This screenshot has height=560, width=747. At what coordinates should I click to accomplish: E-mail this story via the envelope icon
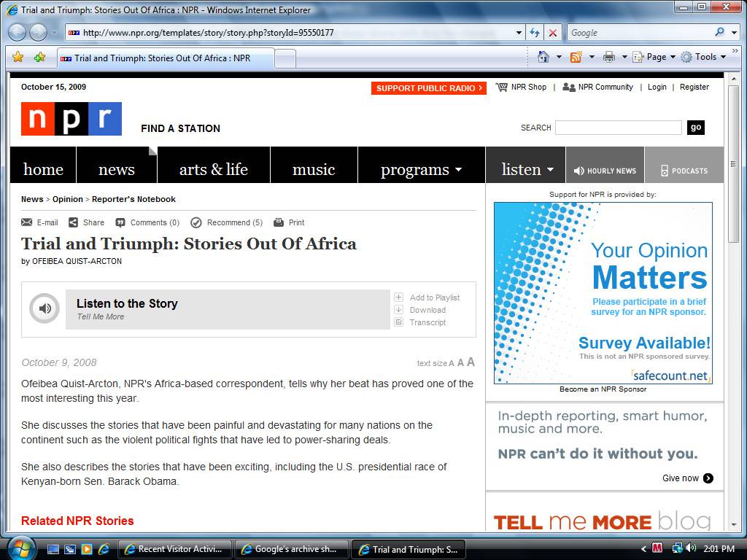27,222
